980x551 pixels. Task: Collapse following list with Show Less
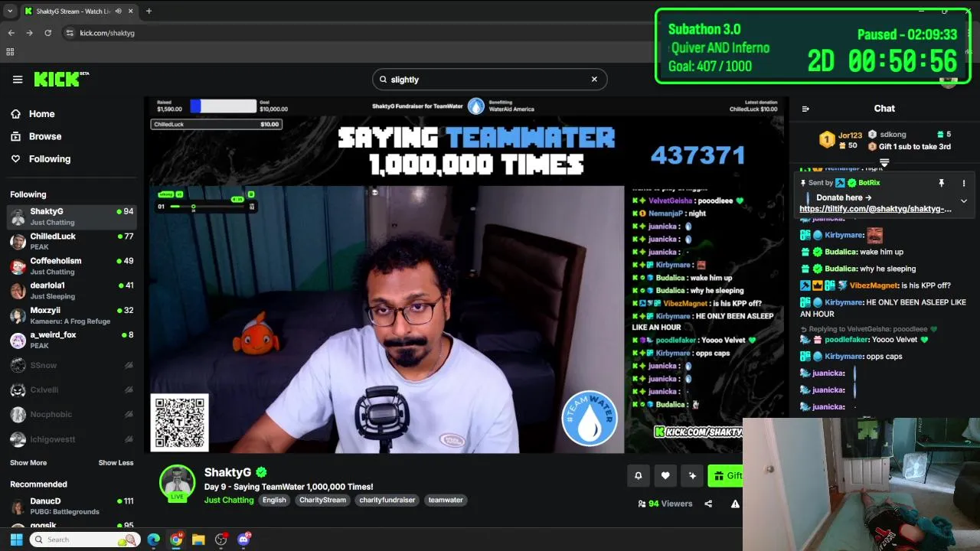point(116,463)
